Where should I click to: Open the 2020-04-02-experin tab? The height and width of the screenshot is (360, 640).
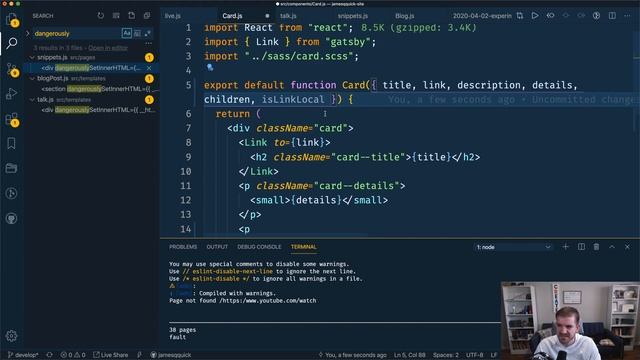[482, 16]
